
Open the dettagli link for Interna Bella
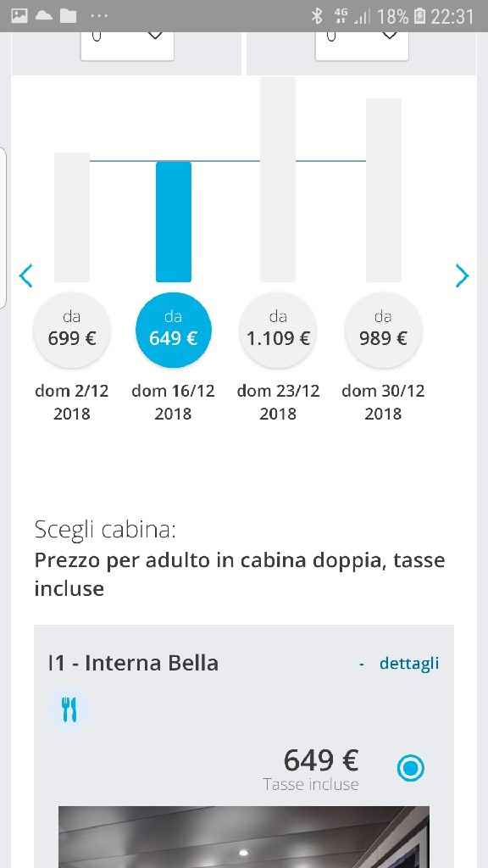pyautogui.click(x=409, y=663)
